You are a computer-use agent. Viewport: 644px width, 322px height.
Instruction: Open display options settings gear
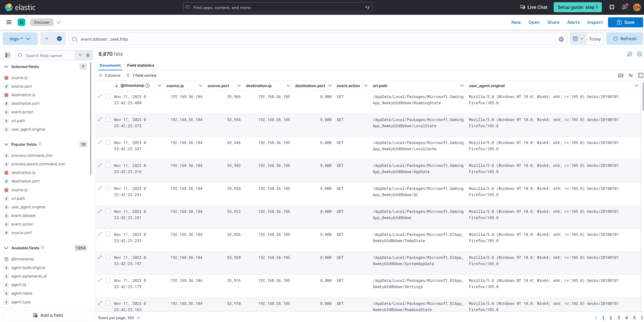coord(639,54)
